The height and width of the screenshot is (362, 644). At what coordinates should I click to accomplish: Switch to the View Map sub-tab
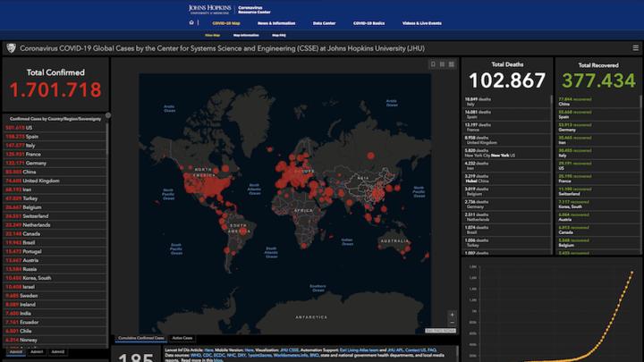pos(212,35)
